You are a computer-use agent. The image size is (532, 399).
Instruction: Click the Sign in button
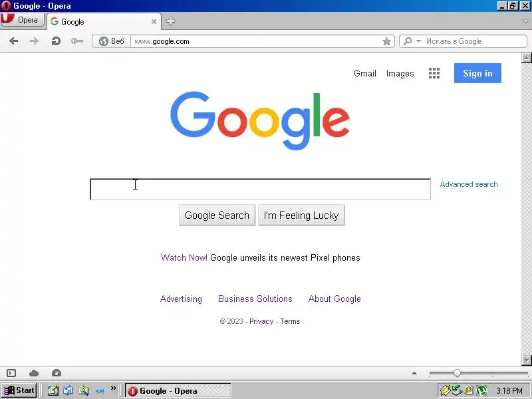[477, 73]
